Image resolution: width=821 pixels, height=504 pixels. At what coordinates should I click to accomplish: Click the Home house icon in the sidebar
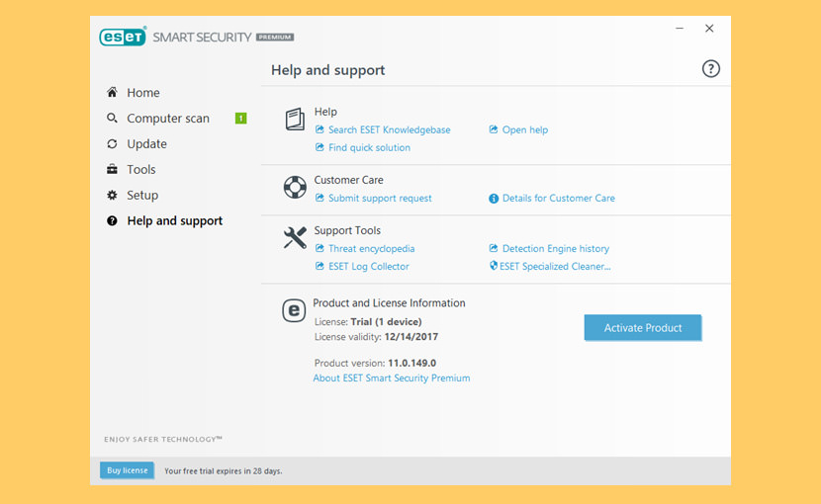click(x=112, y=93)
